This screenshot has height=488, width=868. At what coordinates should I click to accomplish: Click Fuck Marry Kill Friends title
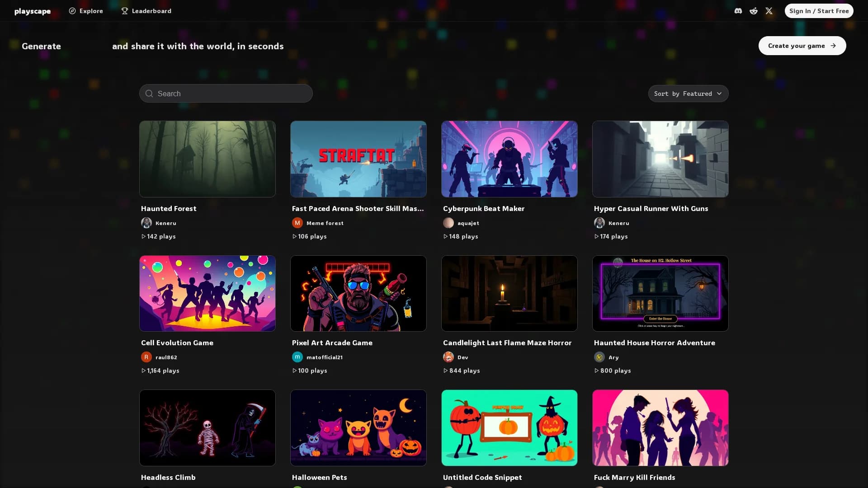pos(635,477)
